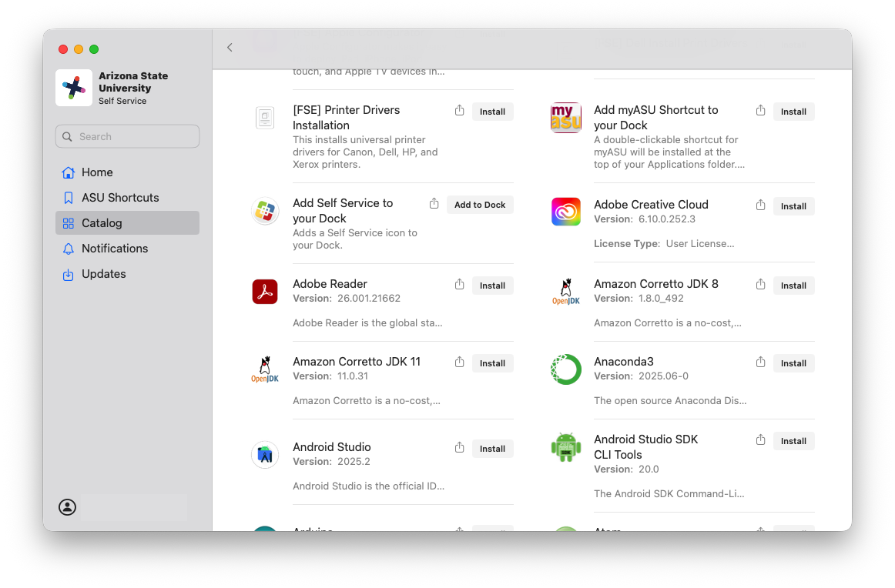Share the Amazon Corretto JDK 11 item
895x588 pixels.
[460, 362]
